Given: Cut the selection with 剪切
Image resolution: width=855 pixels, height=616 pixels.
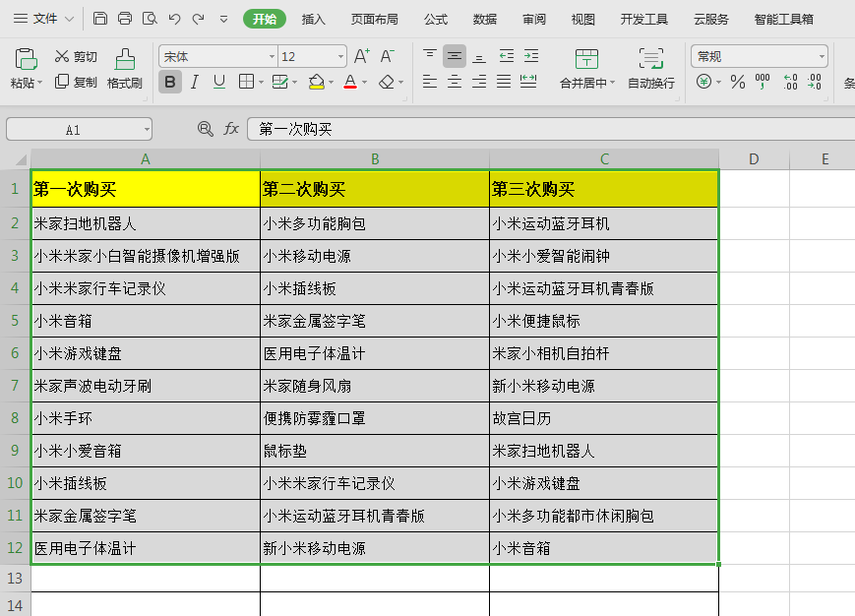Looking at the screenshot, I should coord(76,56).
